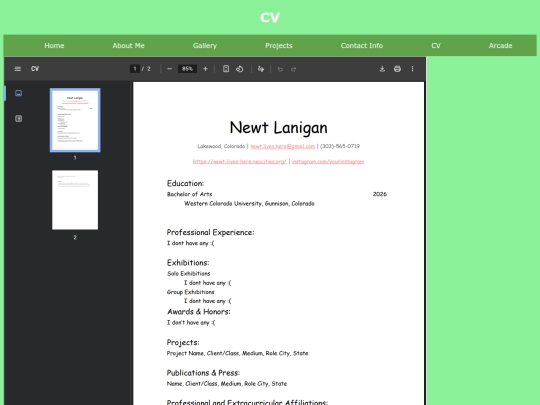This screenshot has height=405, width=540.
Task: Zoom in with the plus icon
Action: coord(205,69)
